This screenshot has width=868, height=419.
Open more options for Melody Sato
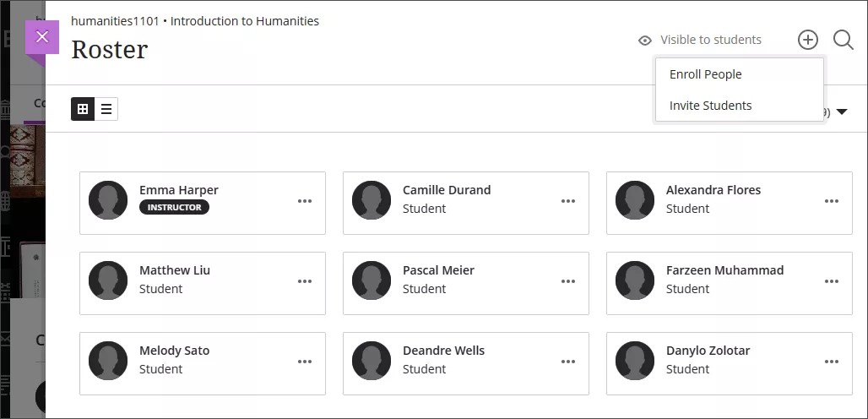click(x=305, y=362)
